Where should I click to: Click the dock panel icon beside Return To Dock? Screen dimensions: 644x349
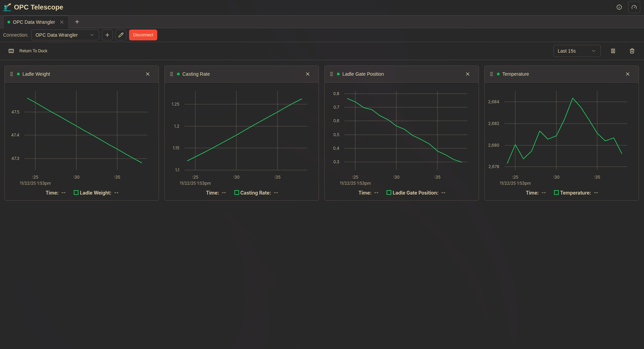tap(11, 51)
